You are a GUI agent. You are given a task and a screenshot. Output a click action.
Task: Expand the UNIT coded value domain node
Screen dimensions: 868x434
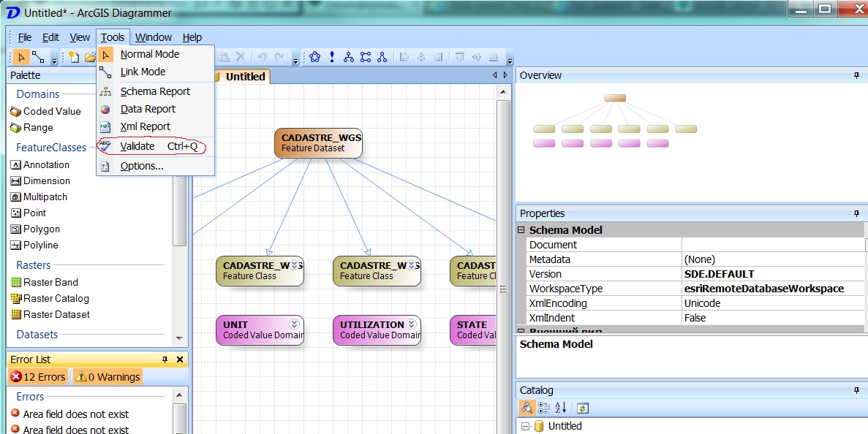295,324
